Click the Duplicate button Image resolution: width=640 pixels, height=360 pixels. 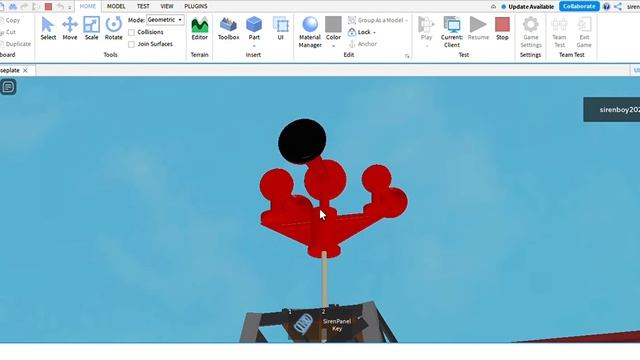pos(16,44)
